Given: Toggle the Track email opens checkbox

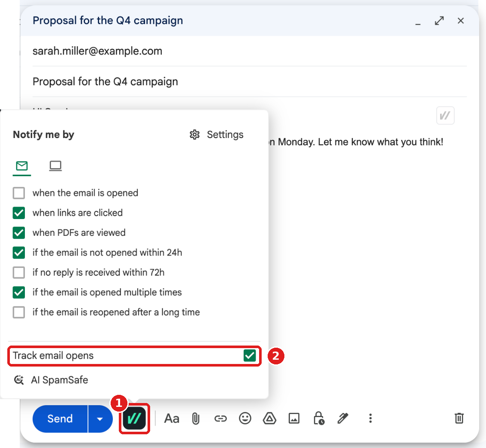Looking at the screenshot, I should (250, 356).
